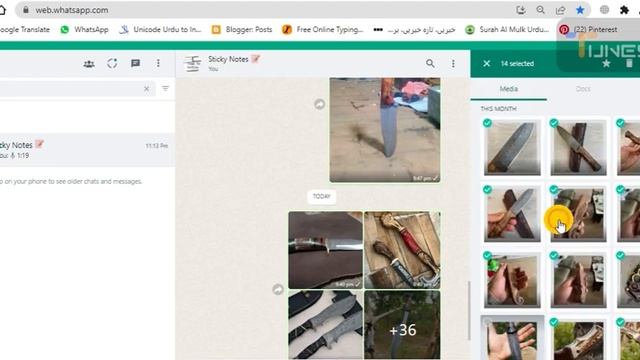
Task: Open the three black-sheath knives photo
Action: [325, 325]
